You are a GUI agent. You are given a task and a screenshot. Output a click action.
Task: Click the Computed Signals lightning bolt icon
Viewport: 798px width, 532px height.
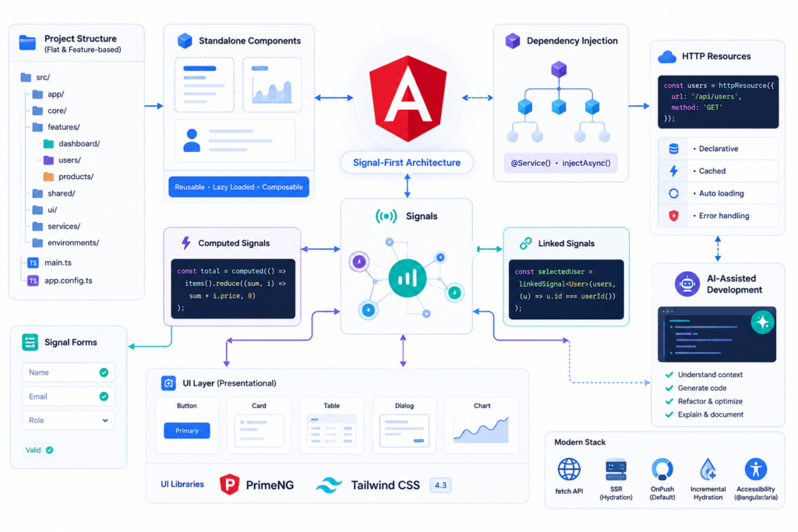point(186,243)
